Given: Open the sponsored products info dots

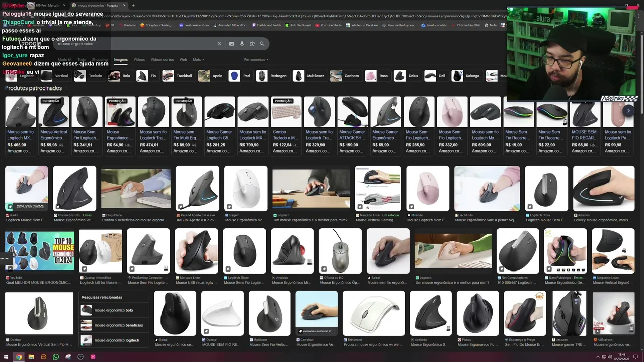Looking at the screenshot, I should tap(66, 88).
